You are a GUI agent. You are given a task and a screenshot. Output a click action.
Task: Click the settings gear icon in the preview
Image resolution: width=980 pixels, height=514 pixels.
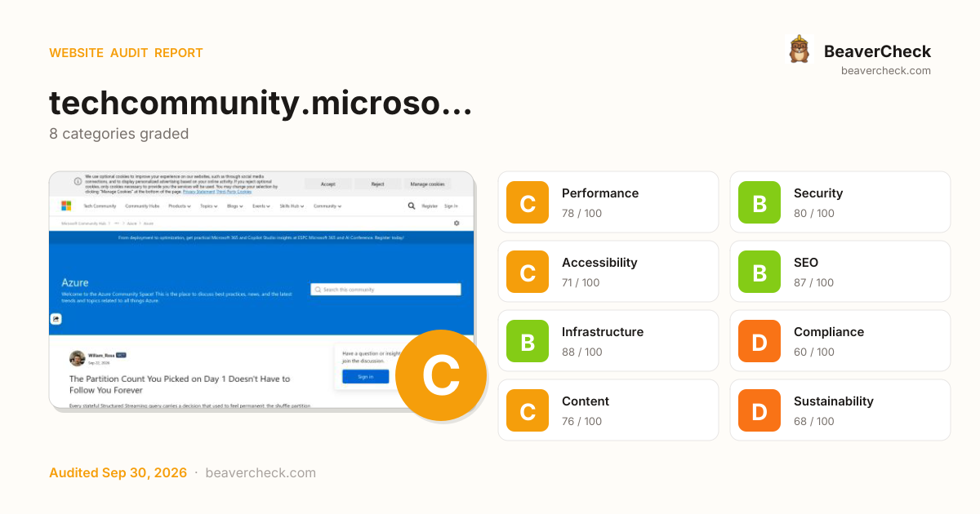(457, 223)
